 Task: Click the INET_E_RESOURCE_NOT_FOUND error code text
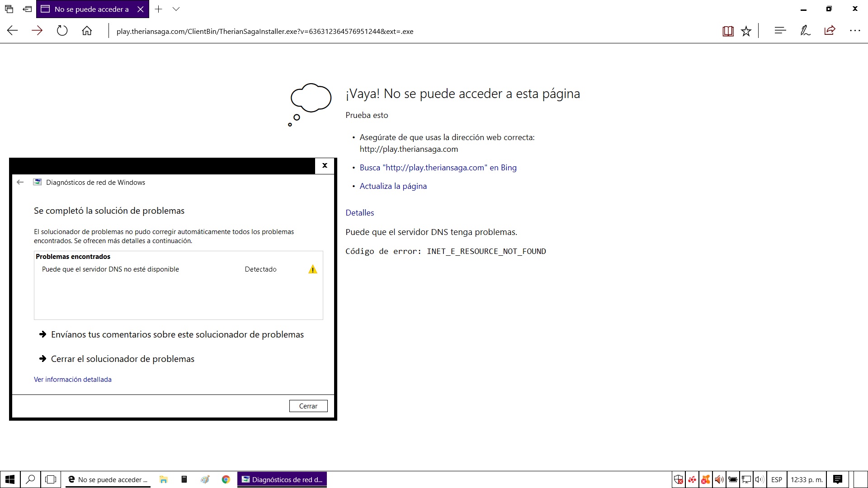[x=486, y=251]
